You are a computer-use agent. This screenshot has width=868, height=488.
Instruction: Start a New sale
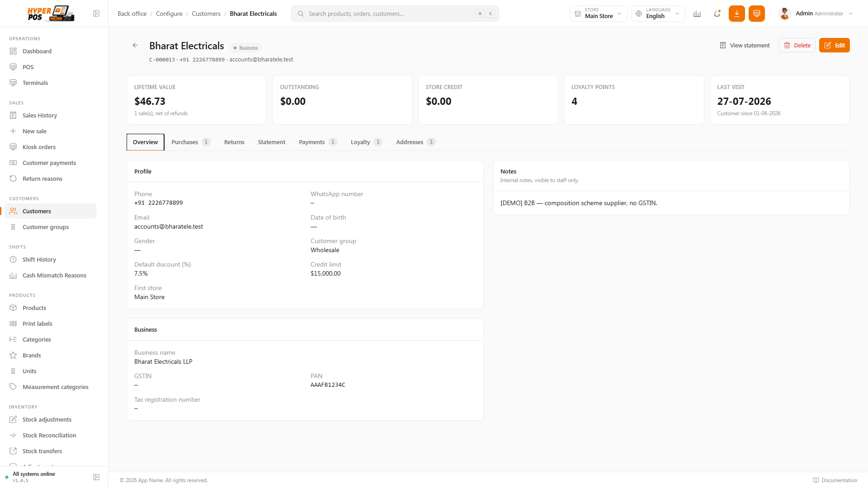(x=51, y=131)
